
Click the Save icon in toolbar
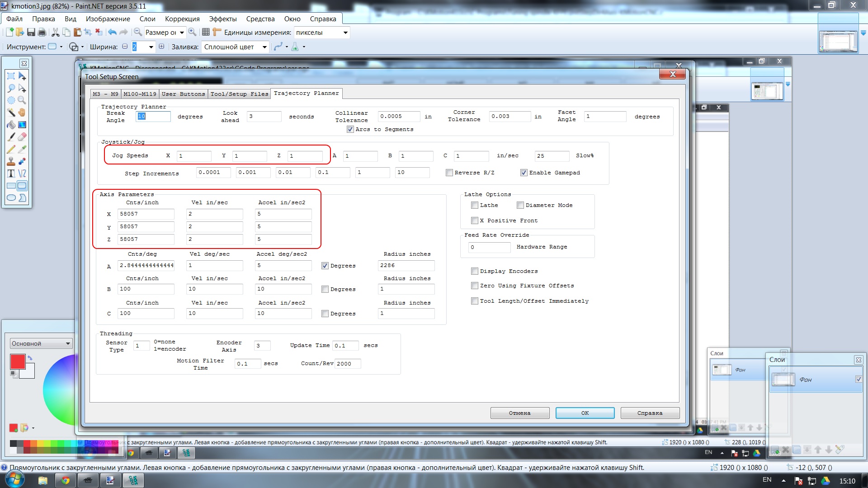point(31,32)
